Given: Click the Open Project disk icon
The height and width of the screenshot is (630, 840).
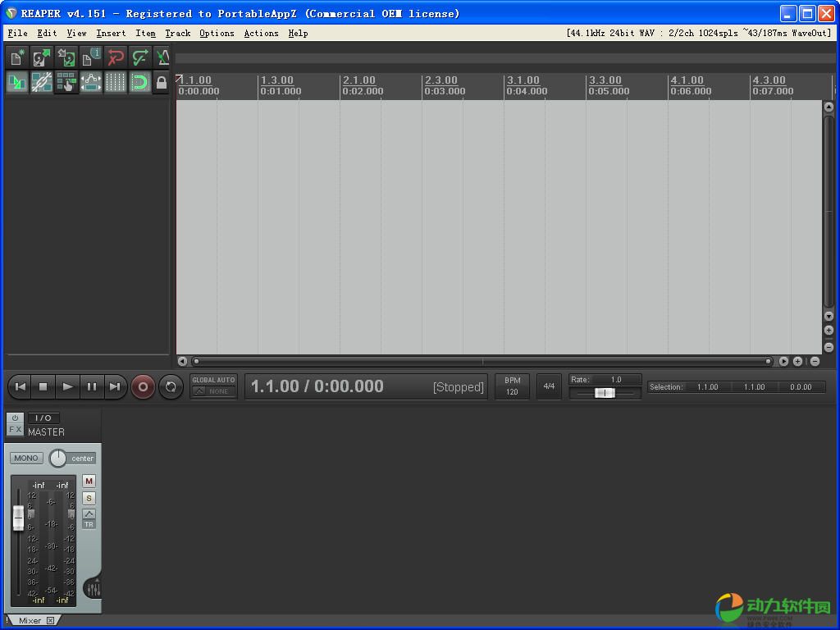Looking at the screenshot, I should tap(42, 57).
